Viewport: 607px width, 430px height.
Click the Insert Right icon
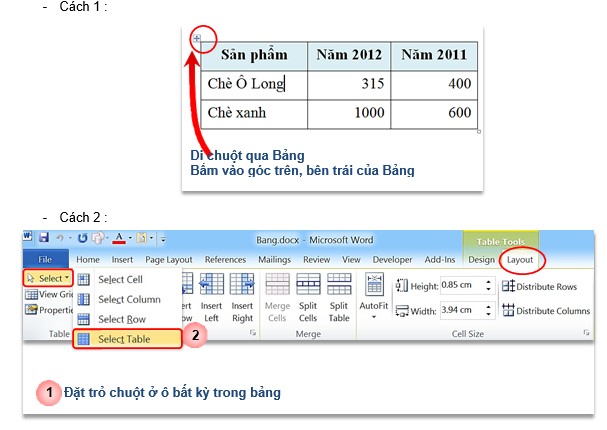tap(243, 285)
